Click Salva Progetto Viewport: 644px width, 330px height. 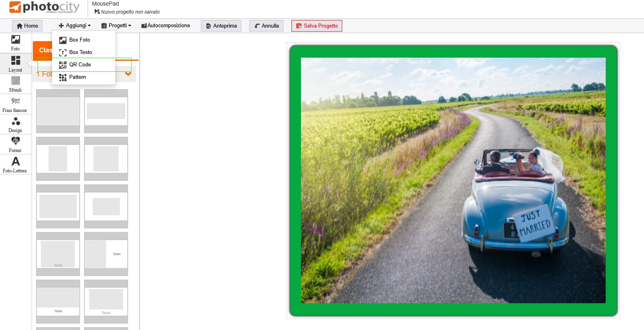[317, 26]
